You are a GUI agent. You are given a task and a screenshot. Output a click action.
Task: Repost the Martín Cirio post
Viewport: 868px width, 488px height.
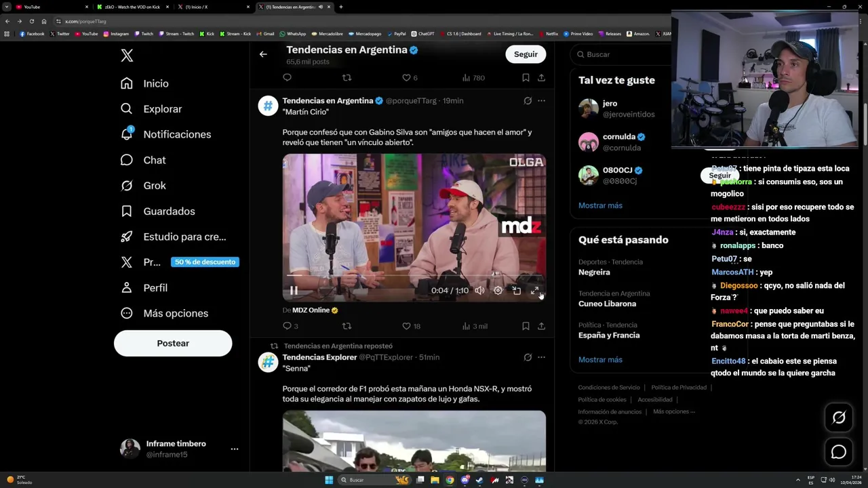[x=347, y=326]
